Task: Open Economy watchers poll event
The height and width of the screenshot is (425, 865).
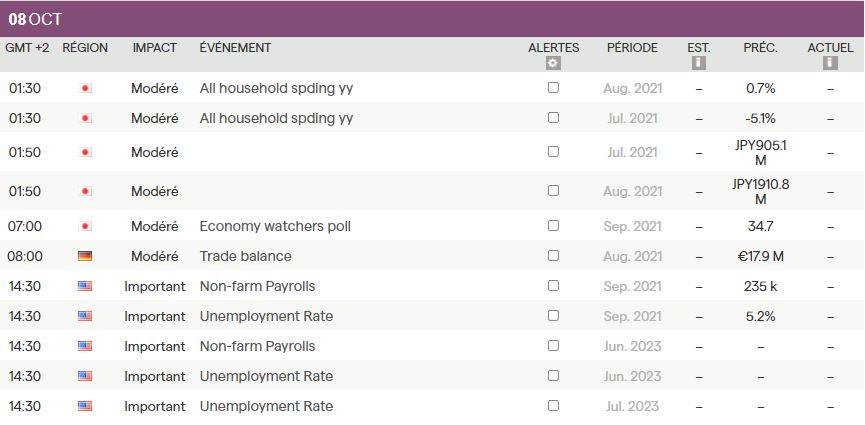Action: pos(275,226)
